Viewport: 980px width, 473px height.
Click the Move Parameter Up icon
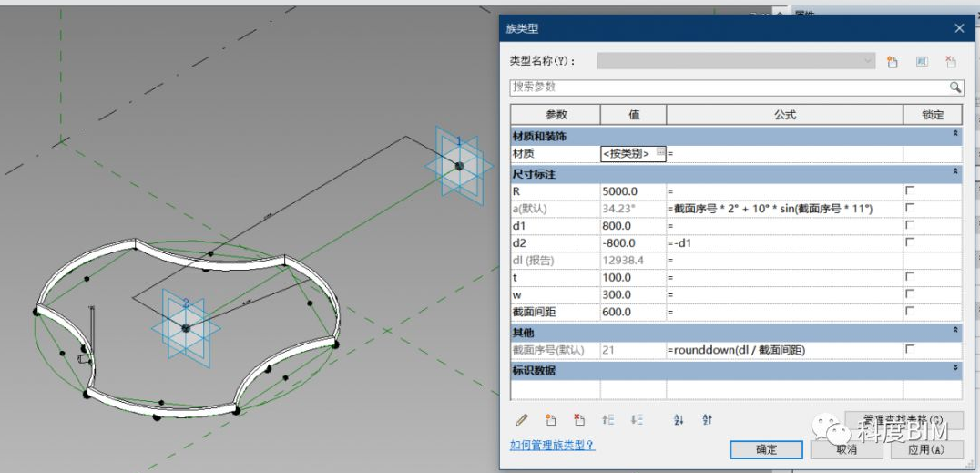click(608, 420)
